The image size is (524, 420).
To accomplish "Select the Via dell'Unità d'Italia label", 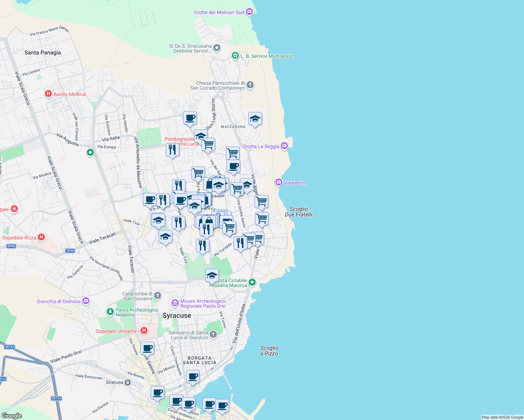I will (240, 324).
